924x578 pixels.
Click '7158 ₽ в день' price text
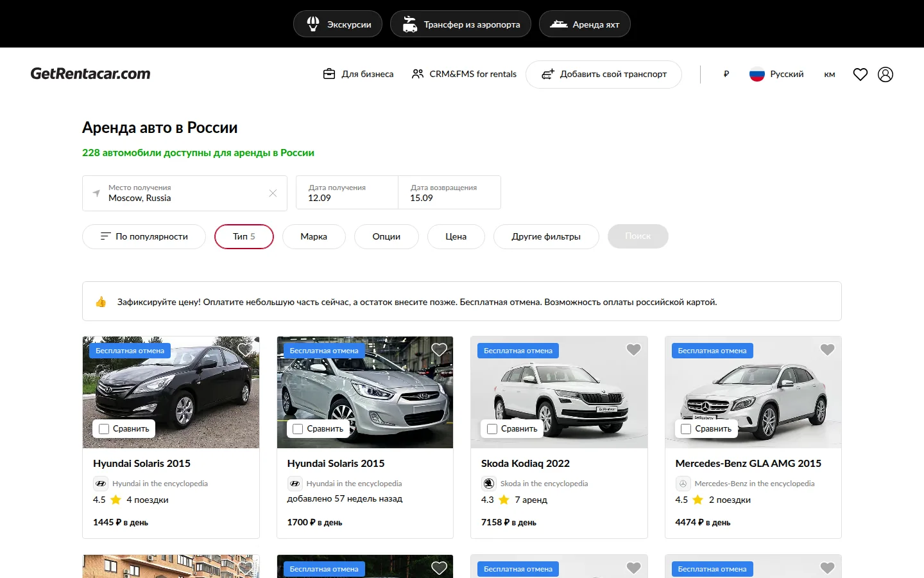(509, 522)
